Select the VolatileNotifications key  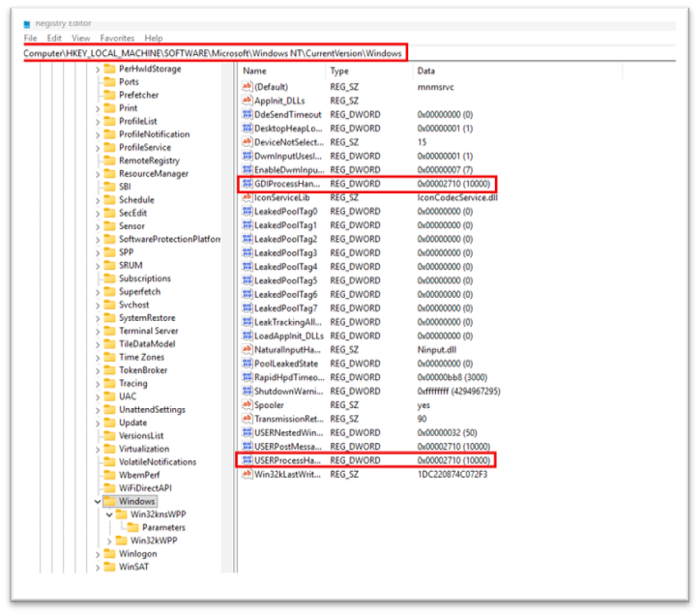(158, 462)
